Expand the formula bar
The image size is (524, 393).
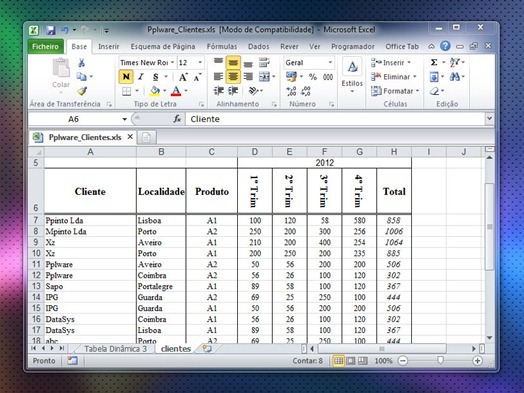pos(490,118)
